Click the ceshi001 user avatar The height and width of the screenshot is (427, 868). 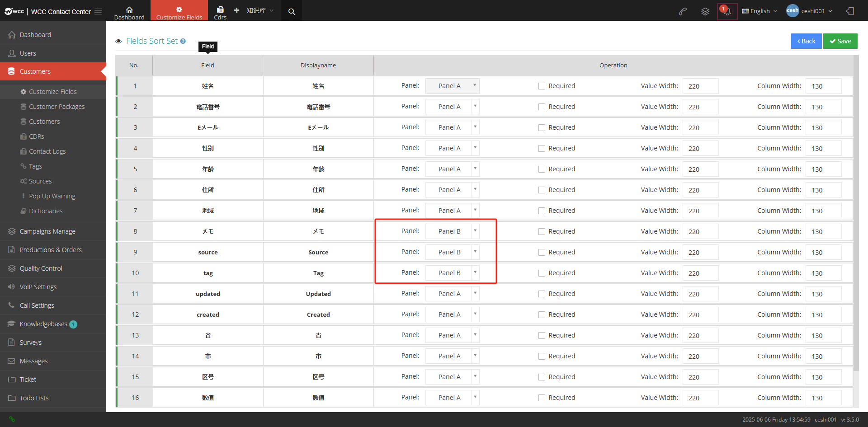click(793, 11)
